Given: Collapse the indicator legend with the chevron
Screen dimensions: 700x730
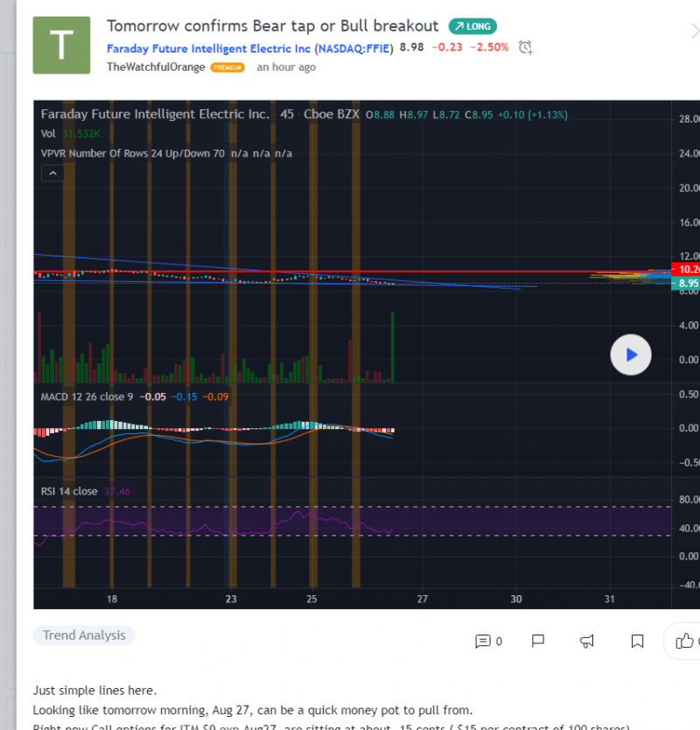Looking at the screenshot, I should point(52,173).
